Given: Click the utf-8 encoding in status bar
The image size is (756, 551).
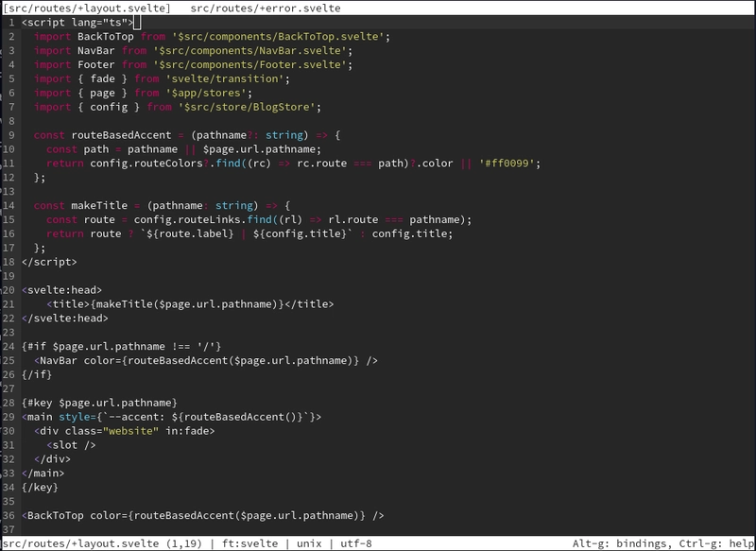Looking at the screenshot, I should pyautogui.click(x=354, y=543).
